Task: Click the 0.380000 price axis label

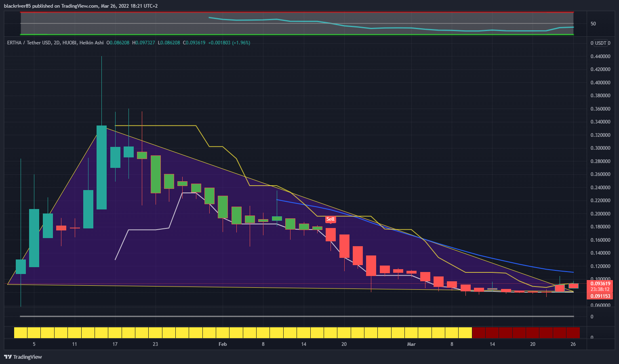Action: 600,96
